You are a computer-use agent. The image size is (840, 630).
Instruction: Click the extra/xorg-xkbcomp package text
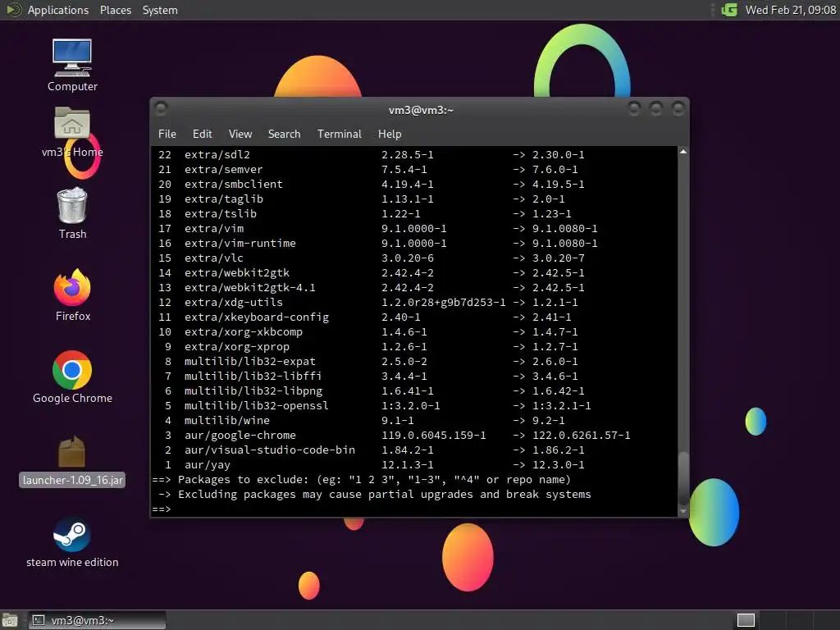click(x=243, y=332)
